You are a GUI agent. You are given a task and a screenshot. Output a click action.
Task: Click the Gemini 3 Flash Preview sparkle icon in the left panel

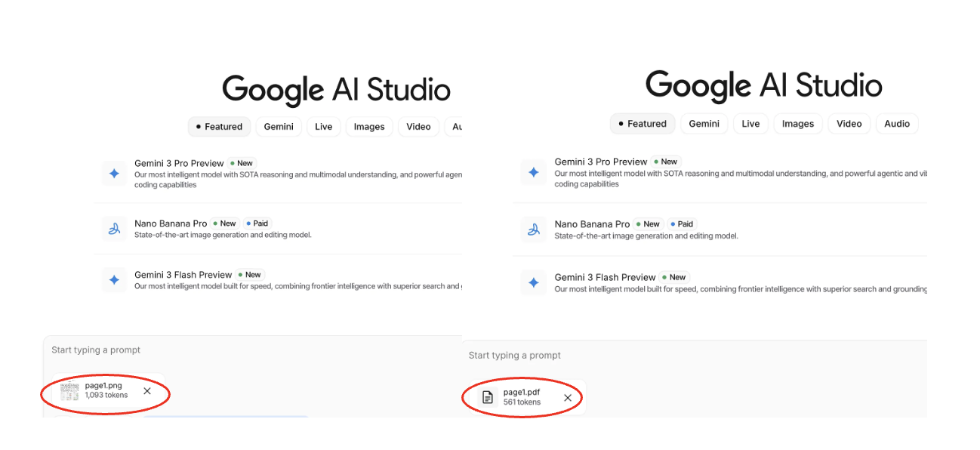click(114, 280)
